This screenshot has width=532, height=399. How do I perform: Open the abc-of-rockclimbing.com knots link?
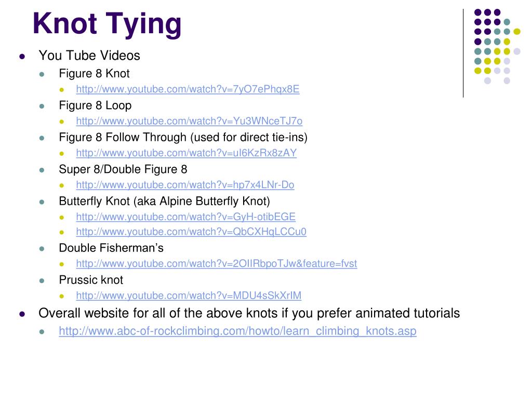[x=237, y=331]
